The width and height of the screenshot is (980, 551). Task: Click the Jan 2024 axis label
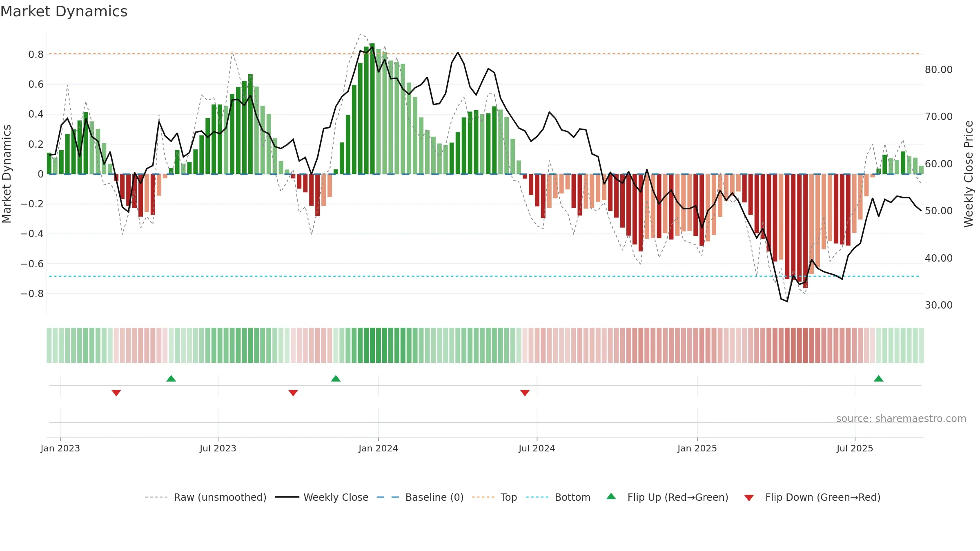378,448
